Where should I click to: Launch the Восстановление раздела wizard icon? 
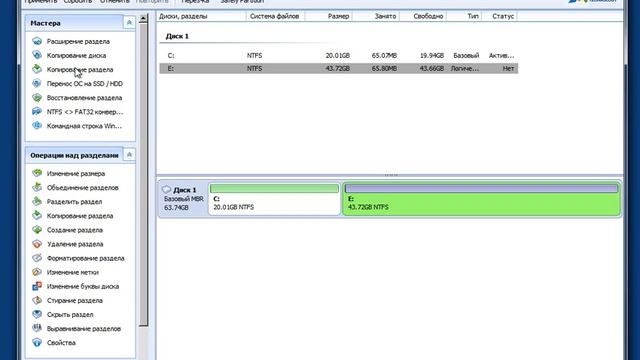tap(37, 98)
